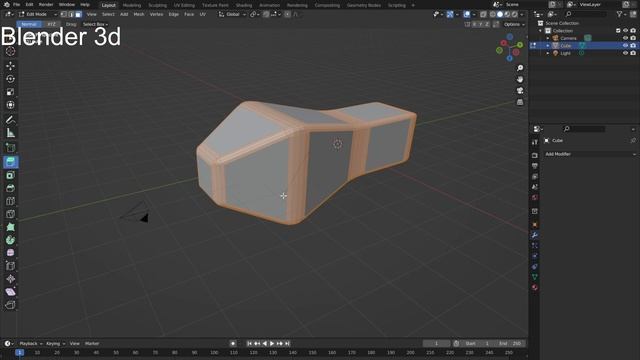Switch to Geometry Nodes workspace tab
Viewport: 640px width, 360px height.
pos(364,5)
